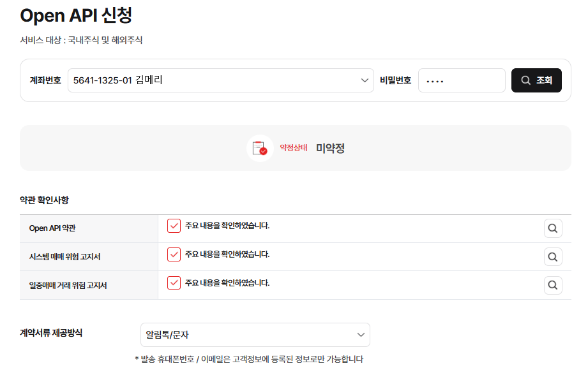View 일중매매 거래 위험 고지서 magnifier icon
588x375 pixels.
pos(553,285)
